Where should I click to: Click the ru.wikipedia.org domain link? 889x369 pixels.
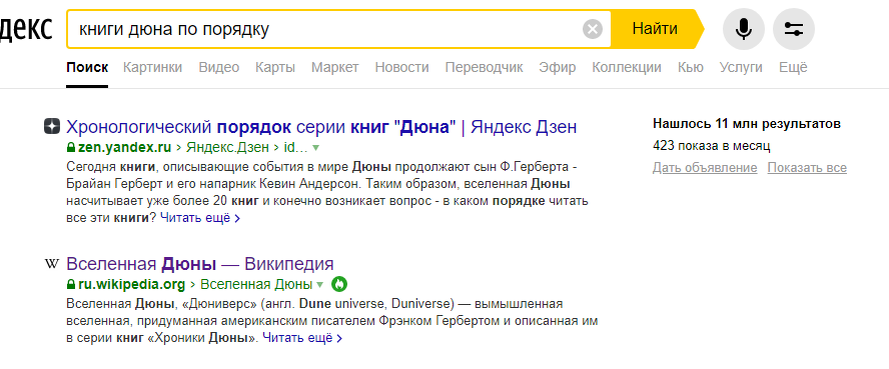pos(132,284)
